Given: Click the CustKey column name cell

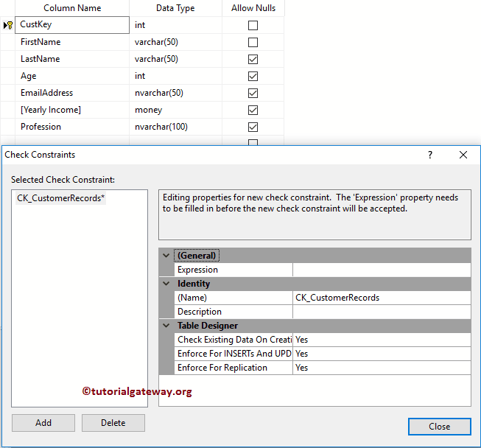Looking at the screenshot, I should pyautogui.click(x=72, y=25).
